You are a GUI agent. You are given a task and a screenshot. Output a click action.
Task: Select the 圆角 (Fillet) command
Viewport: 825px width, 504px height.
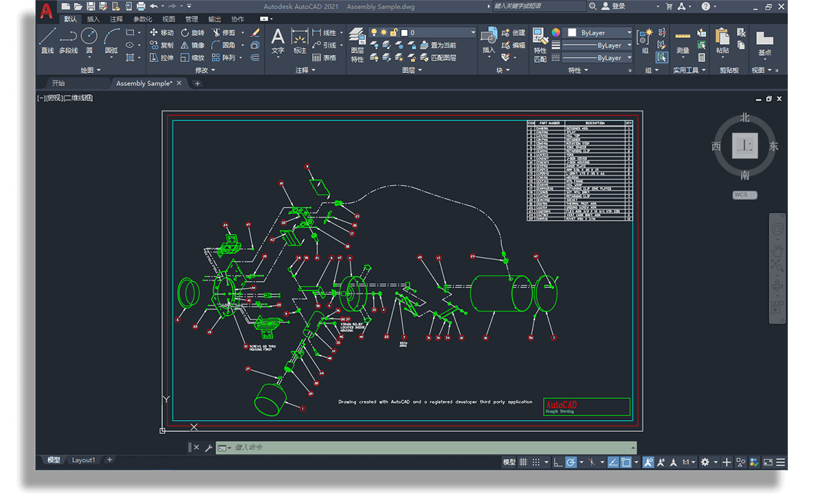click(x=224, y=45)
